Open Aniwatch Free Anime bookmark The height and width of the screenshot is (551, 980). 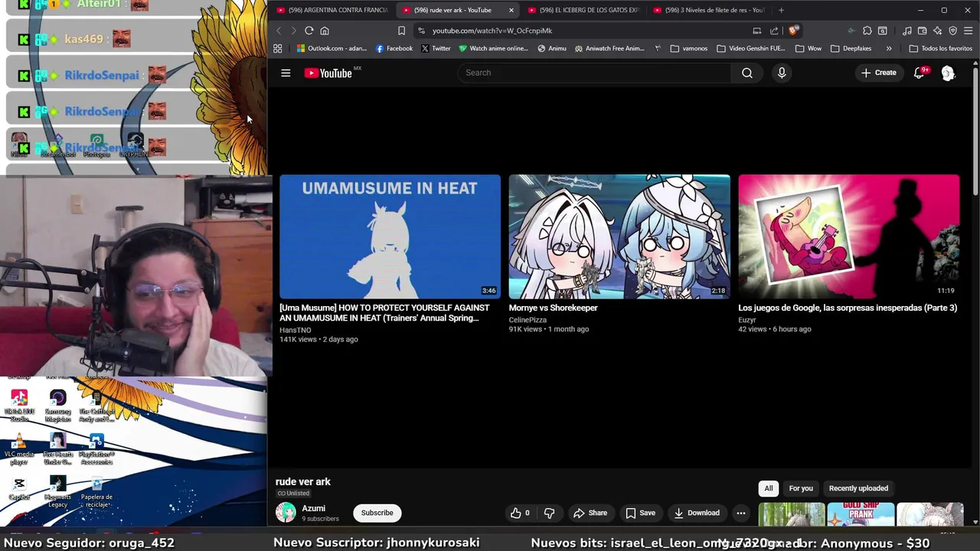(609, 48)
